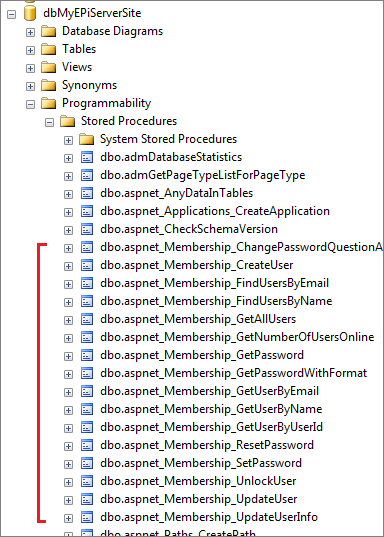This screenshot has width=384, height=537.
Task: Collapse the dbMyEPiServerSite database node
Action: tap(11, 14)
